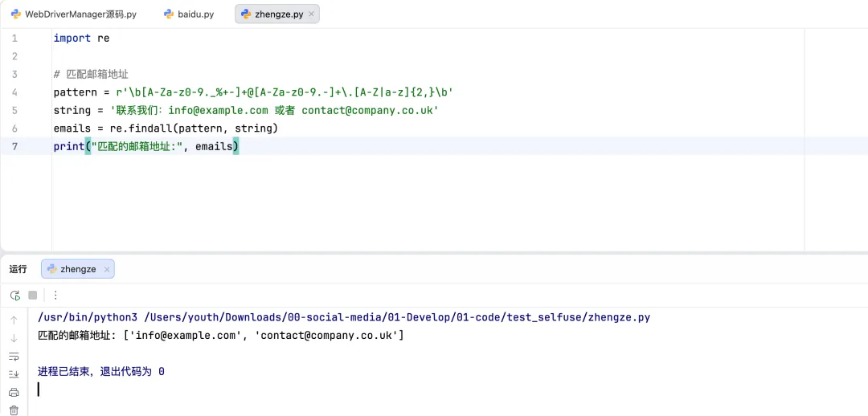Rerun the zhengze script
This screenshot has width=868, height=416.
[x=15, y=296]
